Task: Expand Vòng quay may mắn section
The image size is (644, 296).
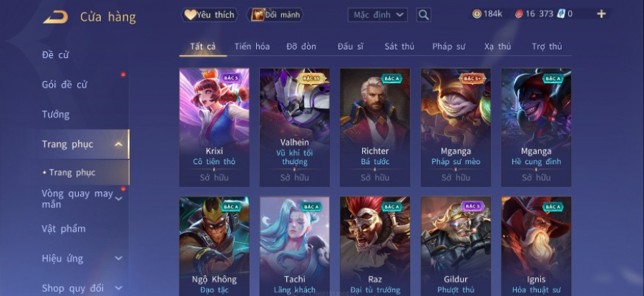Action: tap(119, 199)
